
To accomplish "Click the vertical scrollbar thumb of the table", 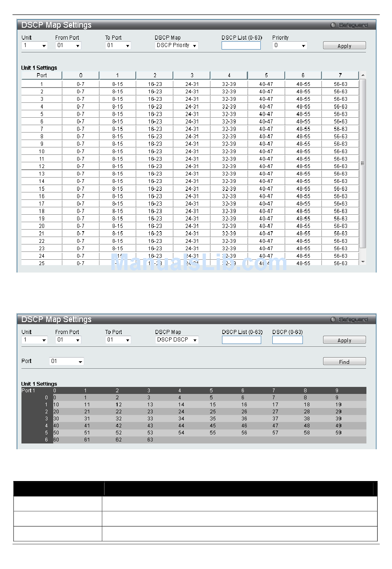I will point(363,163).
